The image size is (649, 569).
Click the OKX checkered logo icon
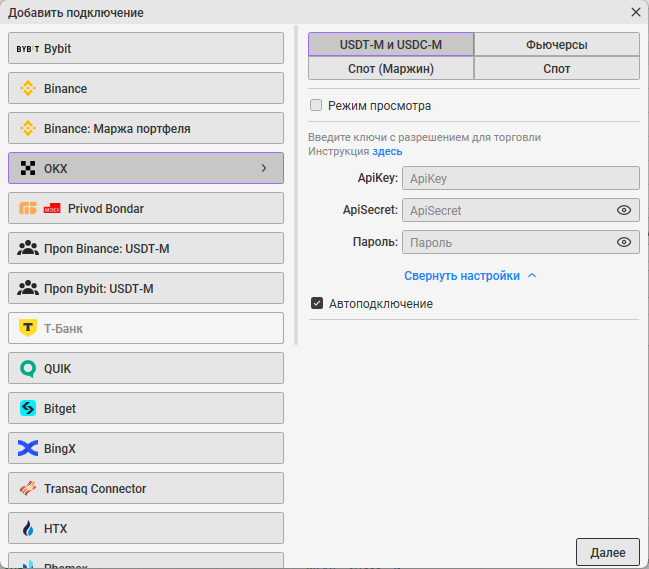click(x=28, y=168)
